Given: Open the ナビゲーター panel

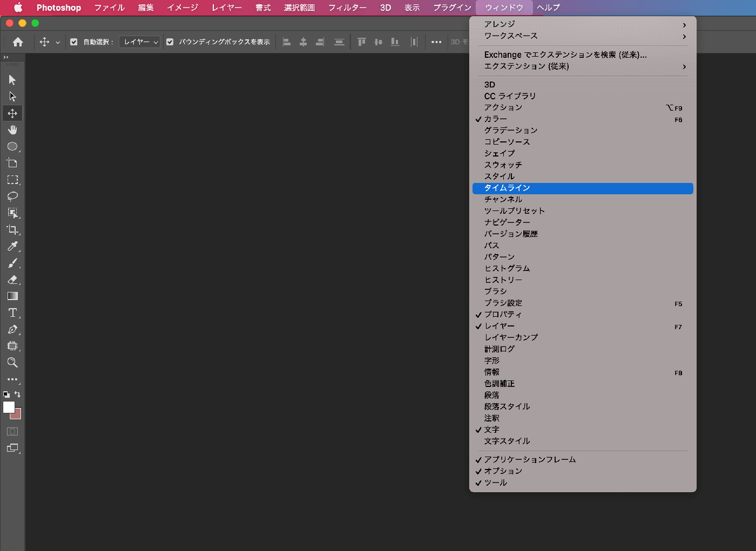Looking at the screenshot, I should (x=583, y=223).
